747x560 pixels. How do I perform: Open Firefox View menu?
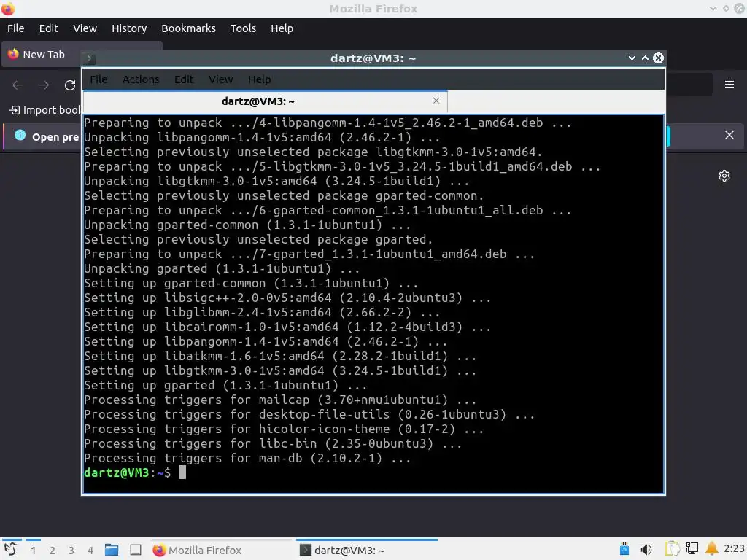(x=85, y=28)
